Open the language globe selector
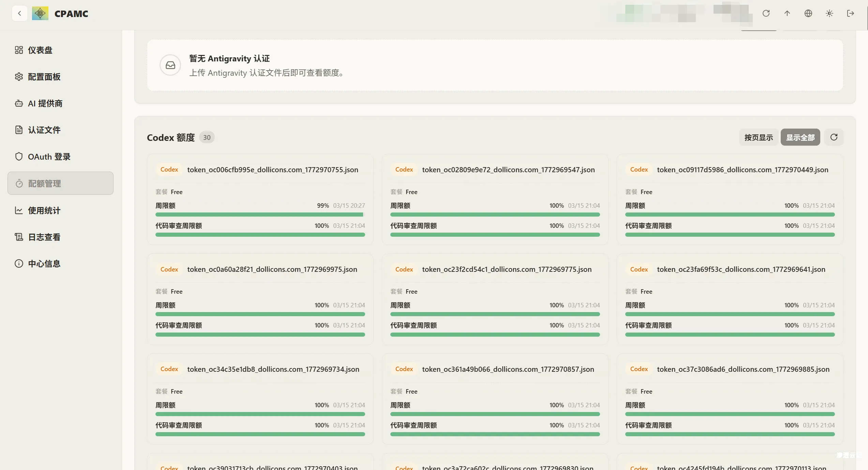 point(808,13)
